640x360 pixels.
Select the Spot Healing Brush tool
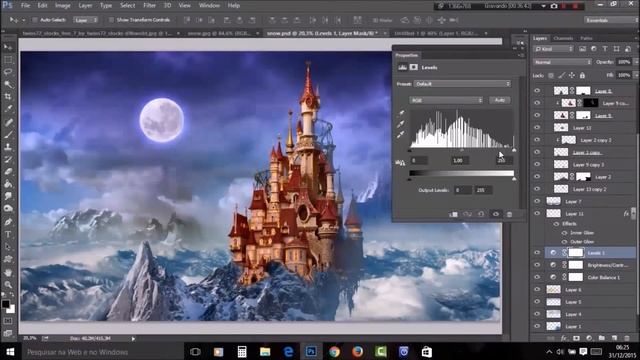pyautogui.click(x=8, y=122)
